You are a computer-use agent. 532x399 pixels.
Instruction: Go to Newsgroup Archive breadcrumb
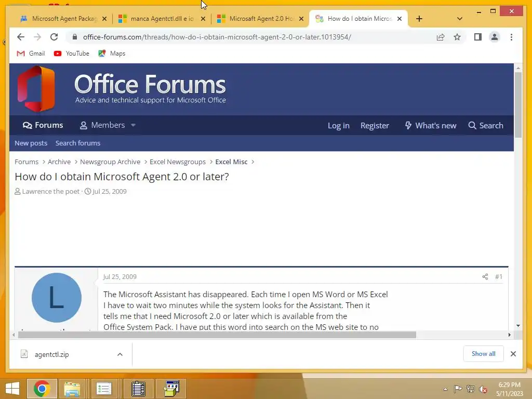110,162
